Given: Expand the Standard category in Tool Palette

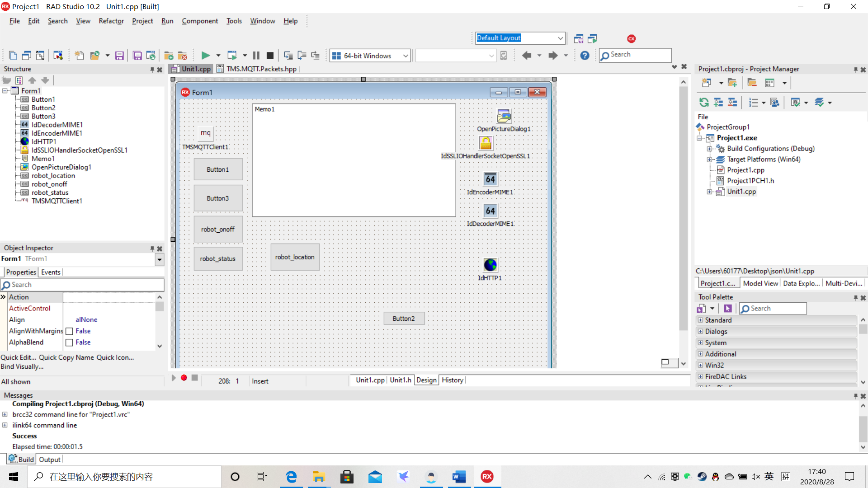Looking at the screenshot, I should click(x=700, y=320).
